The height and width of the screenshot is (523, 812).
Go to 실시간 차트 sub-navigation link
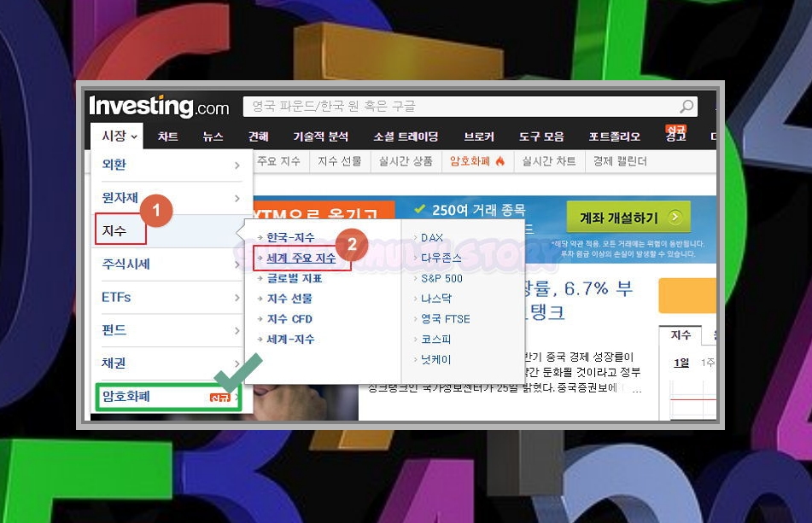(549, 161)
